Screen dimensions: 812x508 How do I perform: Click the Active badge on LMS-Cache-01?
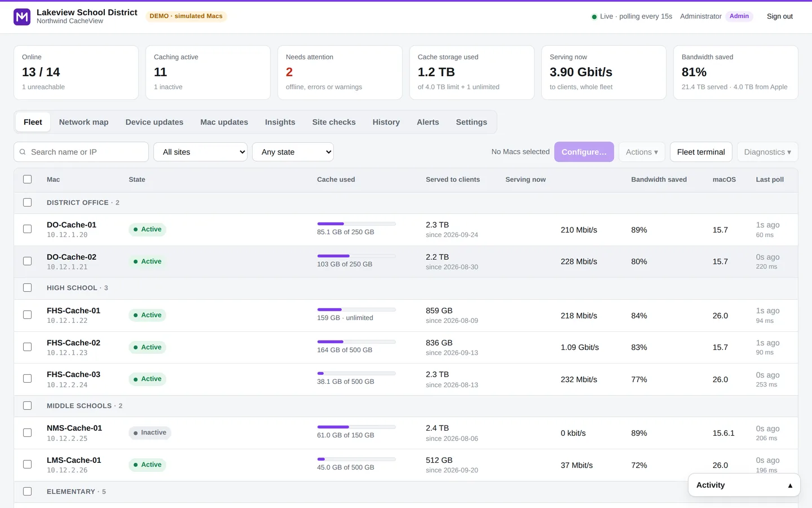[x=147, y=465]
